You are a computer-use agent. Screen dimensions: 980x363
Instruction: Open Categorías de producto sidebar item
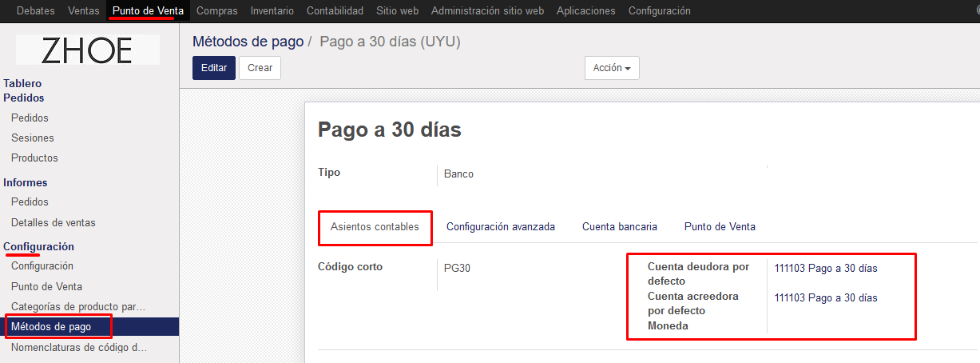coord(77,306)
